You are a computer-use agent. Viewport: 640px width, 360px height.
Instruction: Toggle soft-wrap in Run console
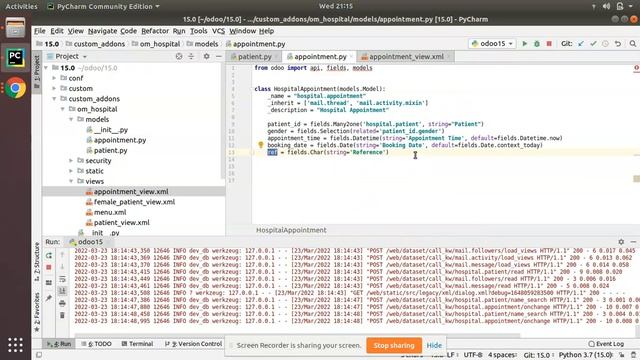[x=62, y=279]
